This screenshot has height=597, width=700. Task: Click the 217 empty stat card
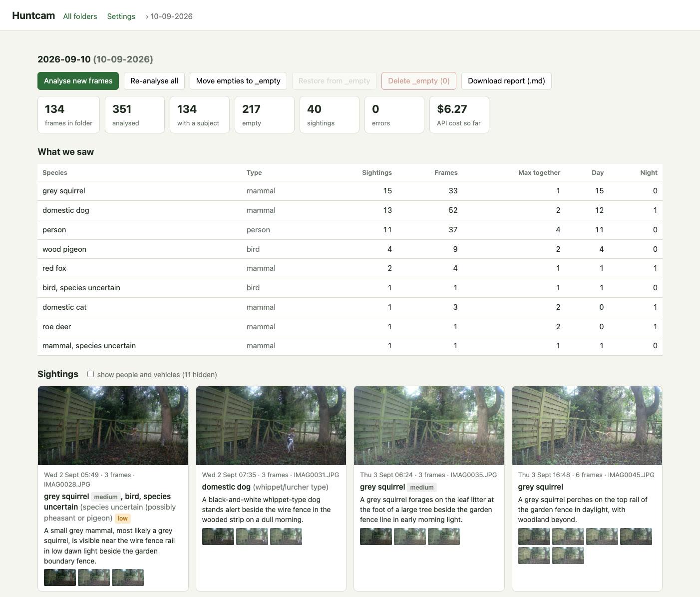[x=264, y=115]
